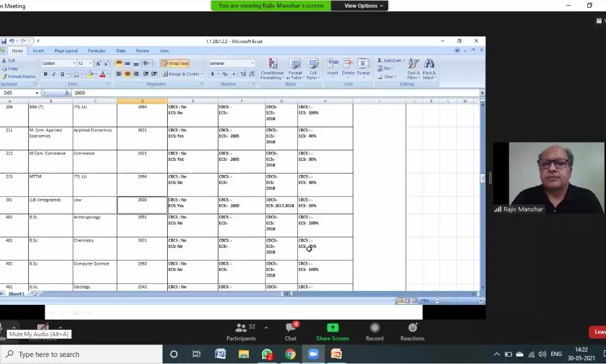Click the Delete cells icon

pos(348,64)
